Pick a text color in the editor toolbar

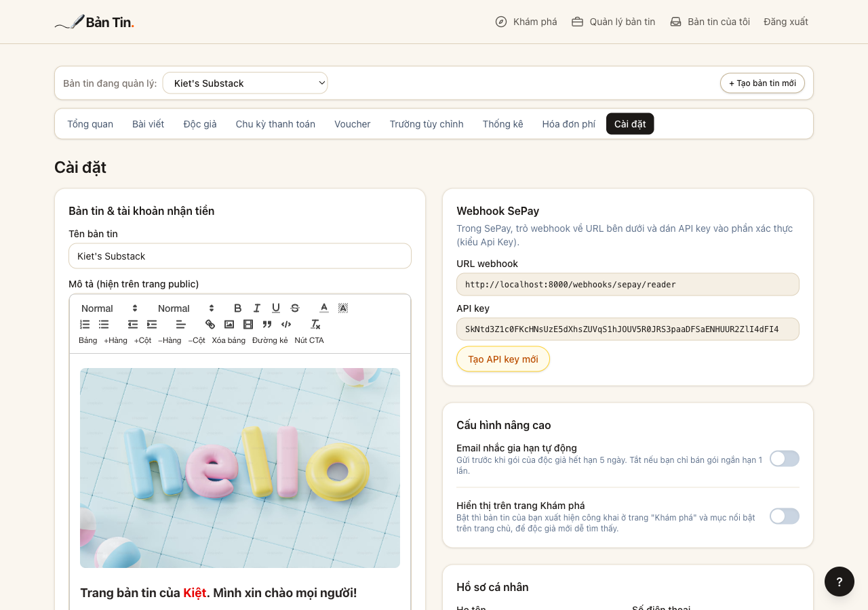(324, 308)
